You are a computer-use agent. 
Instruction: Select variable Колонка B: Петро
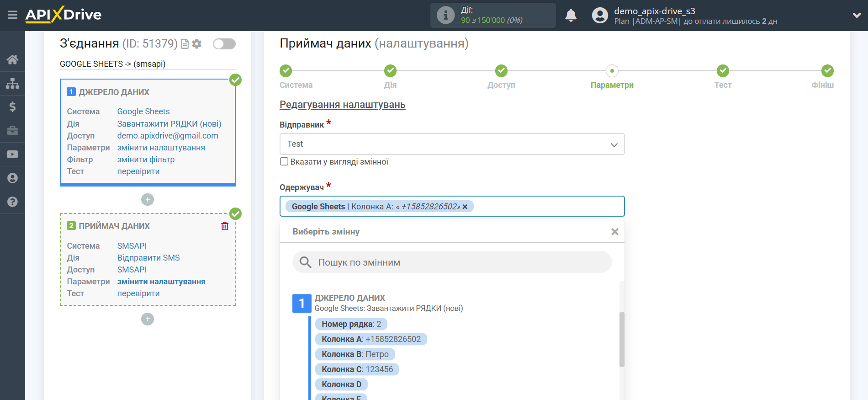[355, 354]
